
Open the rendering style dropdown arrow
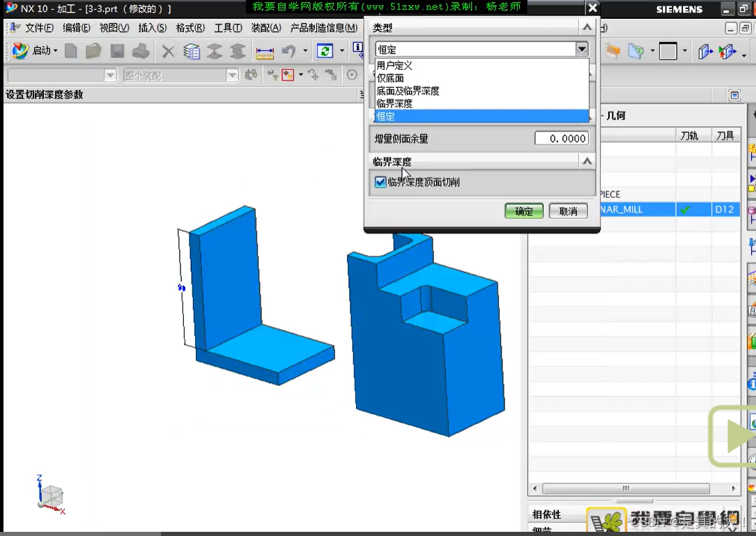(x=652, y=51)
